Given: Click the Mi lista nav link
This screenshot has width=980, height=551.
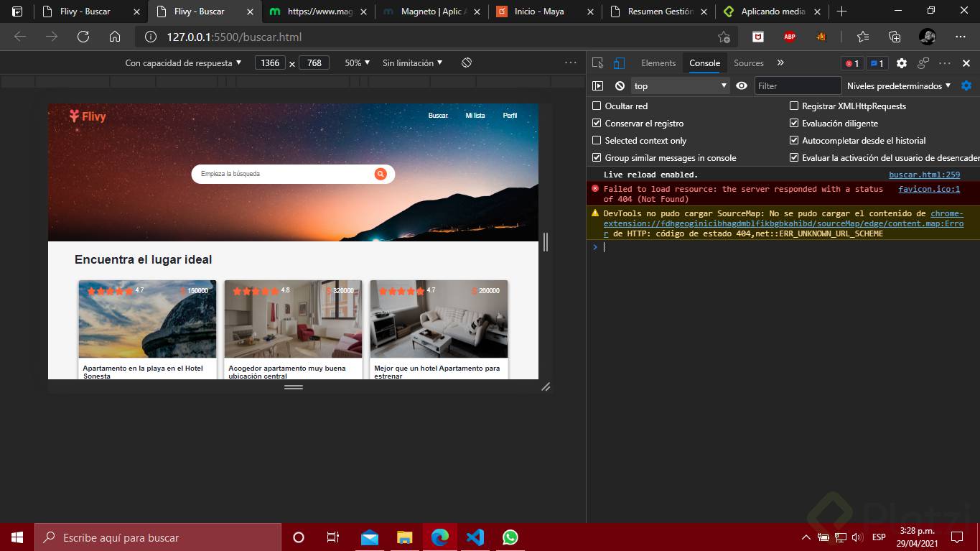Looking at the screenshot, I should pyautogui.click(x=475, y=116).
